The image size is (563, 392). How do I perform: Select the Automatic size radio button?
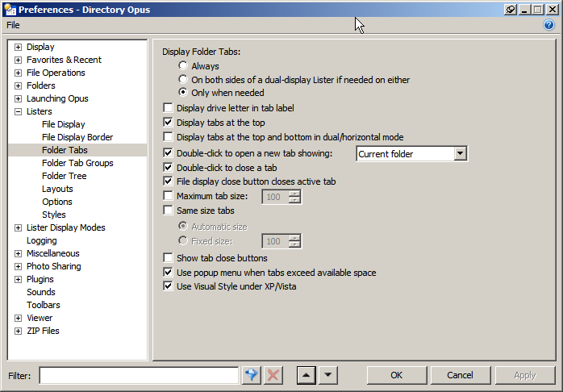[x=183, y=226]
